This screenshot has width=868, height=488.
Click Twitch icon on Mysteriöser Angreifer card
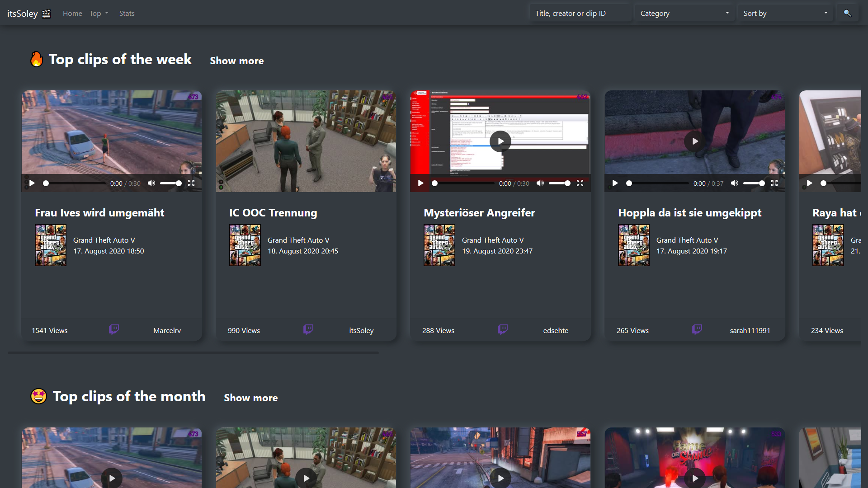click(503, 329)
